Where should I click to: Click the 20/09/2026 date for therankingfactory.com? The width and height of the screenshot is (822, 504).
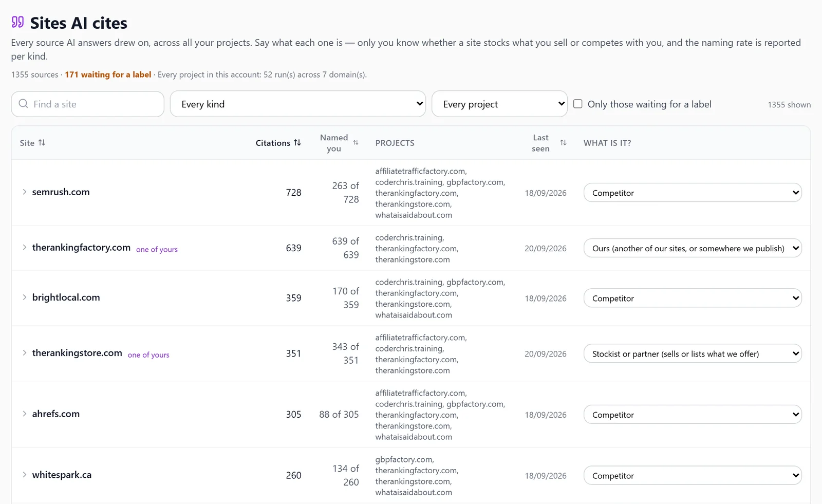coord(546,248)
